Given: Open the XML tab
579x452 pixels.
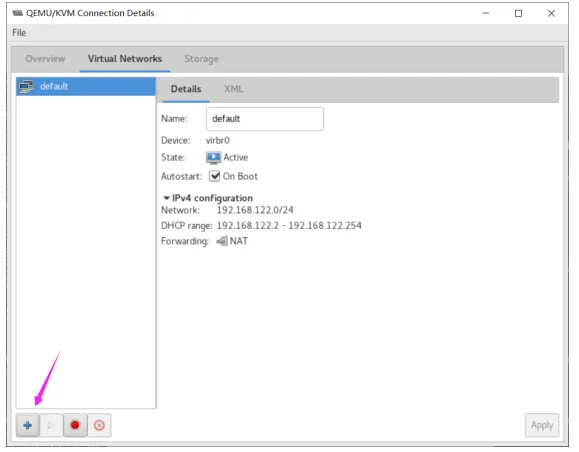Looking at the screenshot, I should 234,89.
